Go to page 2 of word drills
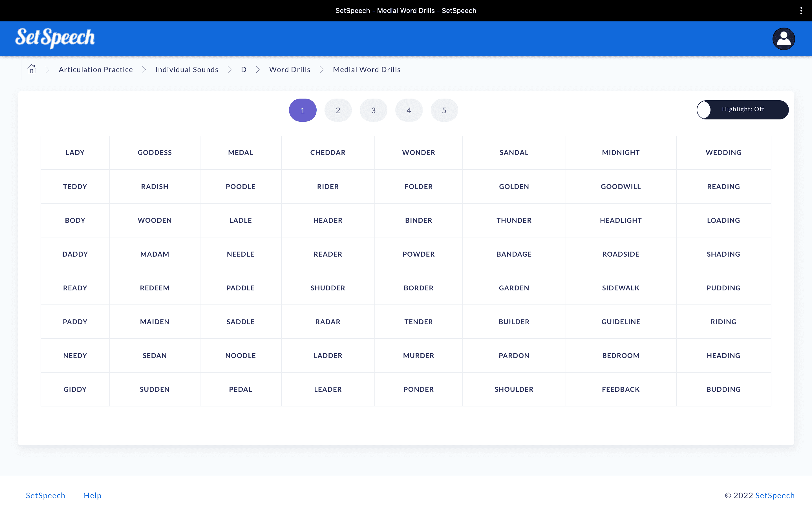This screenshot has width=812, height=507. (338, 110)
